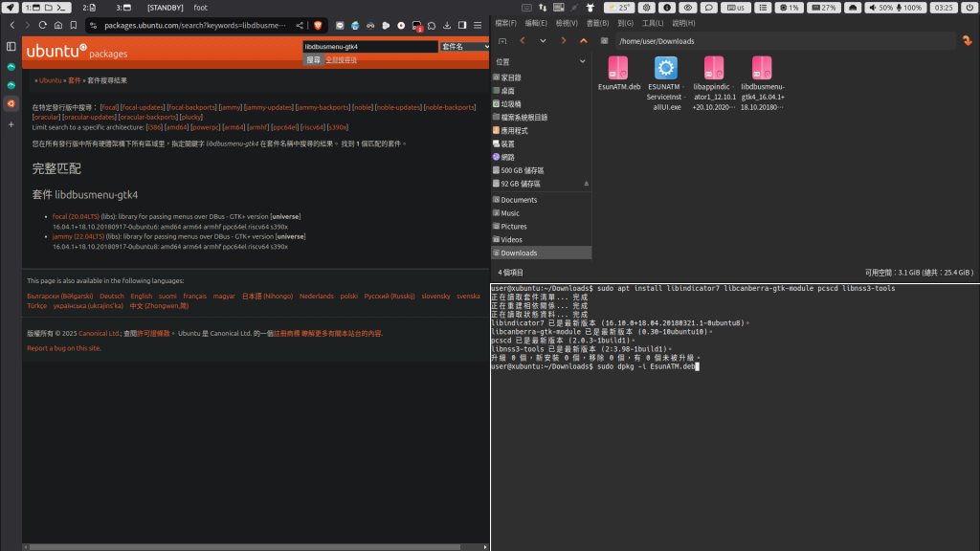Click the package search input field

coord(370,47)
